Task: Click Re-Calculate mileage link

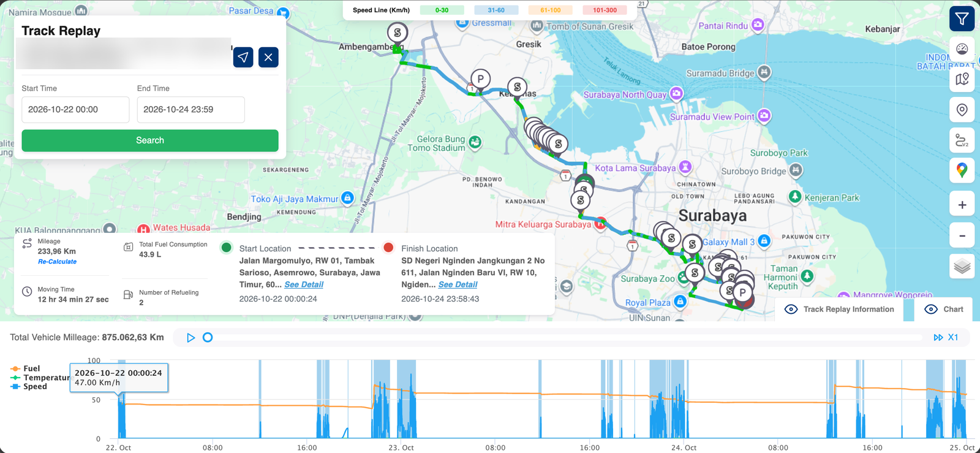Action: pos(57,262)
